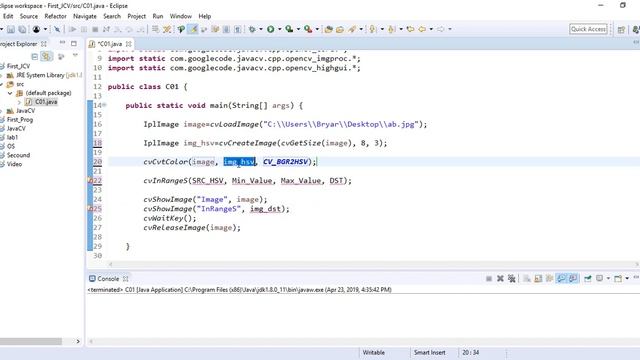Image resolution: width=640 pixels, height=360 pixels.
Task: Click Previous Annotation icon
Action: 392,29
